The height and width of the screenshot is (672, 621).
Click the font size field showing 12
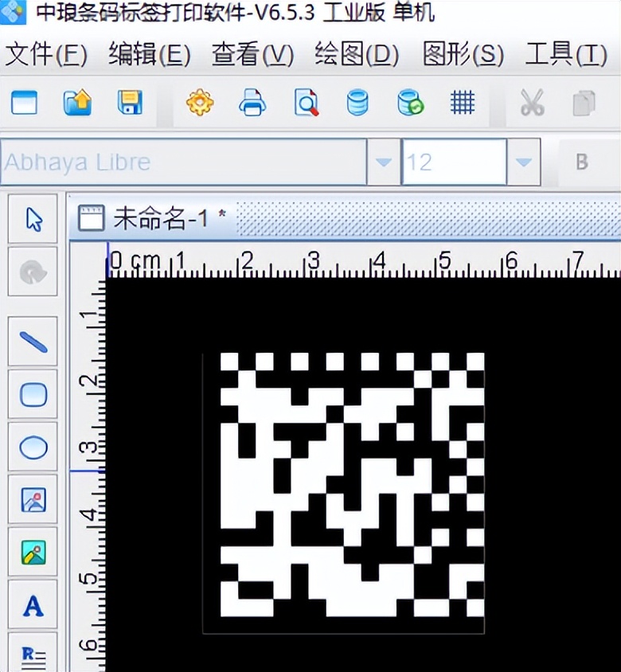454,162
